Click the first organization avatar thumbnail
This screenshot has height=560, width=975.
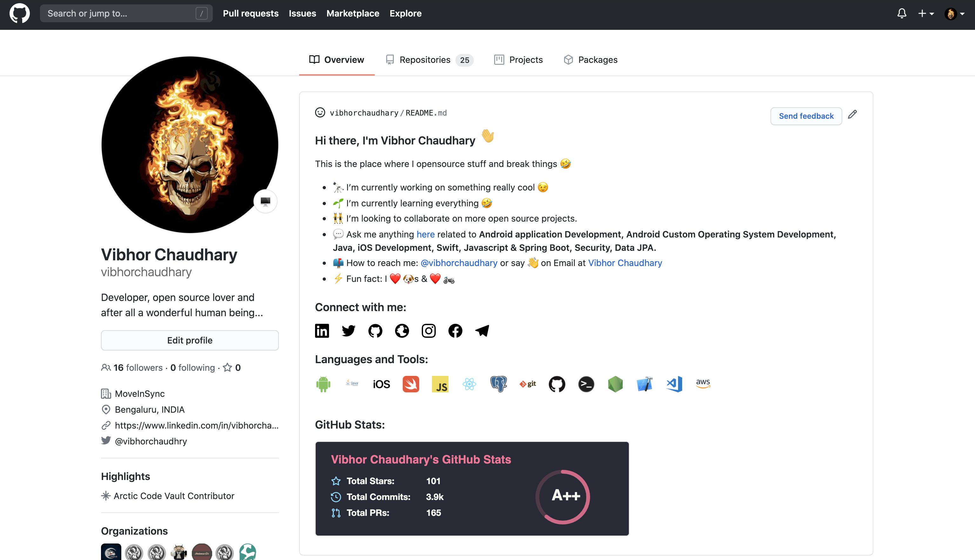[111, 552]
